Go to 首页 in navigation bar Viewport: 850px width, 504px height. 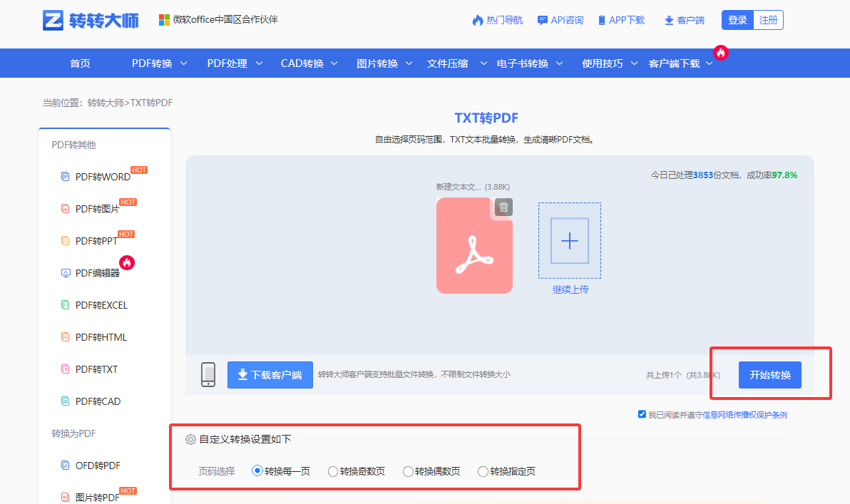pyautogui.click(x=81, y=63)
